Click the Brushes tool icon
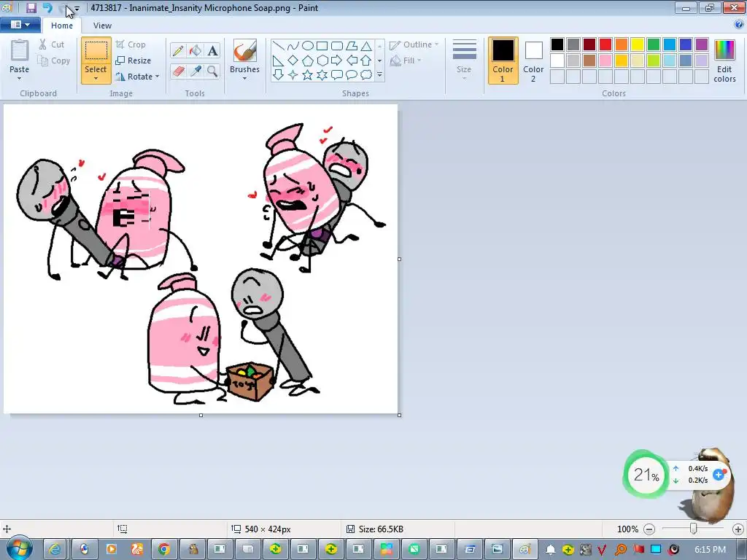 245,51
